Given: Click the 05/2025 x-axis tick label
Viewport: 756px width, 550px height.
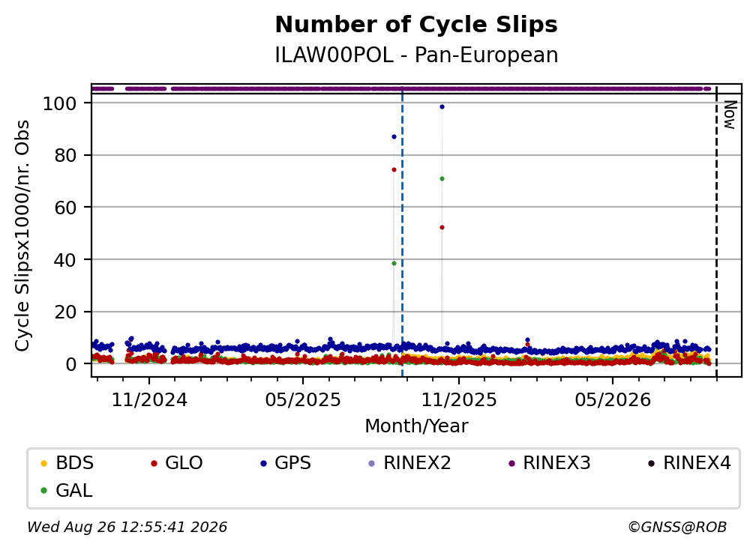Looking at the screenshot, I should click(303, 399).
